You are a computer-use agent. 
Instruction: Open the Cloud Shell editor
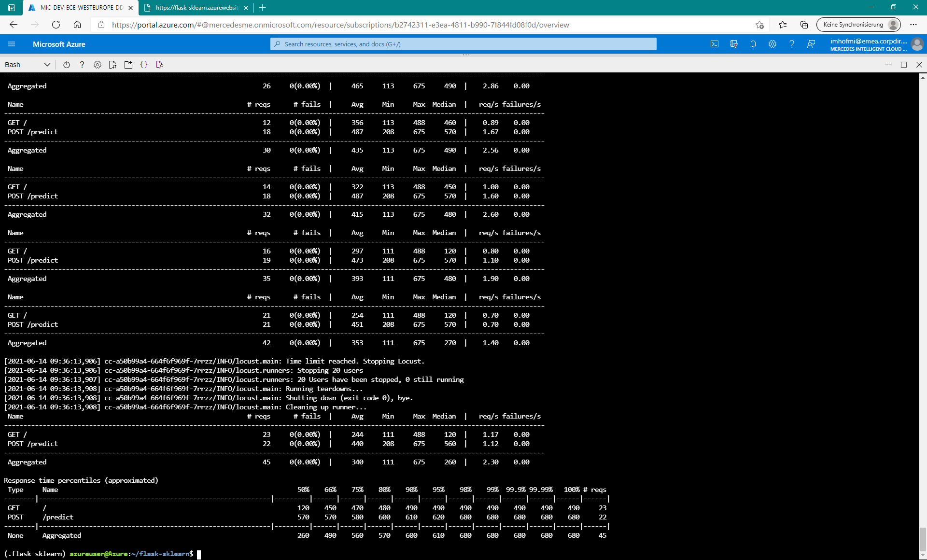tap(144, 65)
